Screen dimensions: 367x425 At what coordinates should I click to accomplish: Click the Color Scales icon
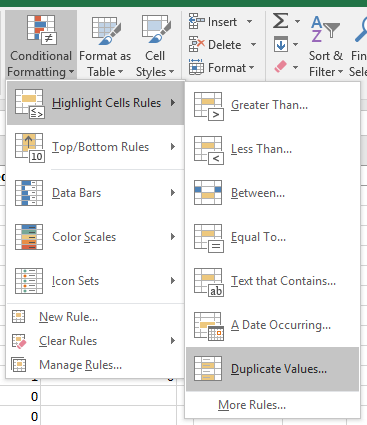point(29,237)
